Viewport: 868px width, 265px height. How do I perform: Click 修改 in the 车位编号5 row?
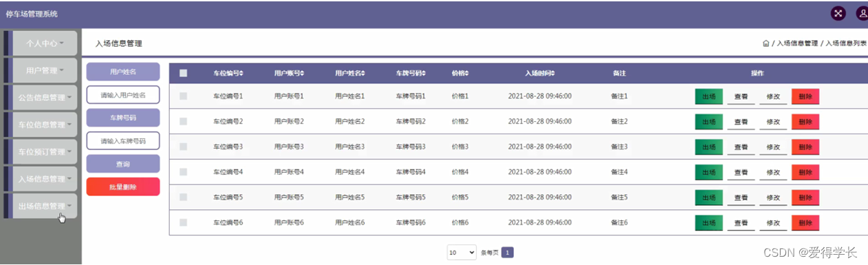(773, 198)
